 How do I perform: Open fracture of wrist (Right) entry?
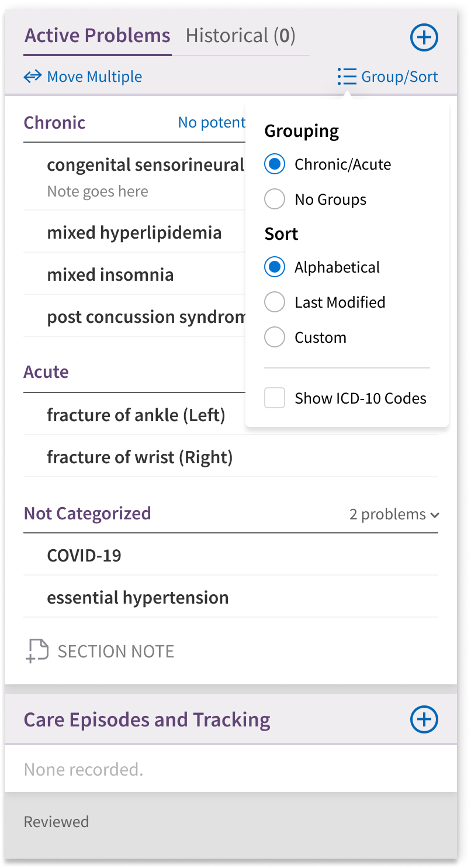[x=231, y=457]
